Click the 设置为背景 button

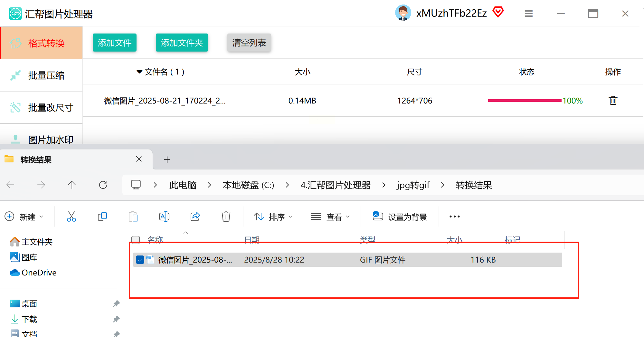tap(400, 217)
